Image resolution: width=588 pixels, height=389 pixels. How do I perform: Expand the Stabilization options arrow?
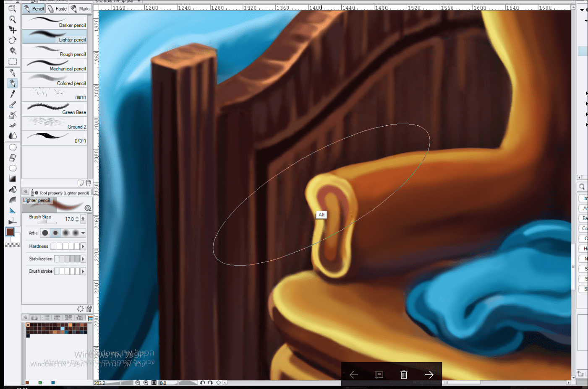coord(83,259)
